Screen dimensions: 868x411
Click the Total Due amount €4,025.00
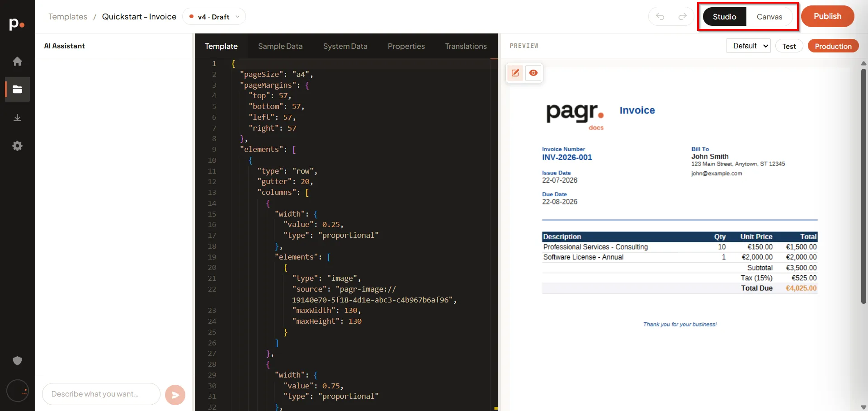coord(801,288)
